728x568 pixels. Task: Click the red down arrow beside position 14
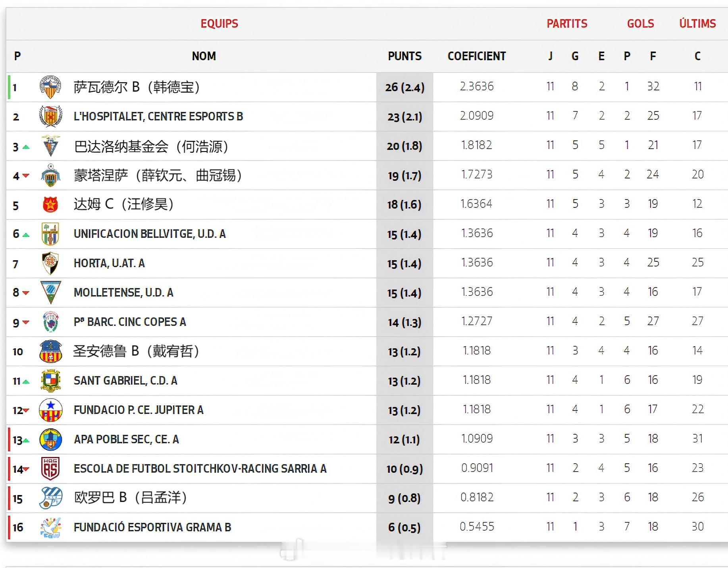tap(26, 469)
